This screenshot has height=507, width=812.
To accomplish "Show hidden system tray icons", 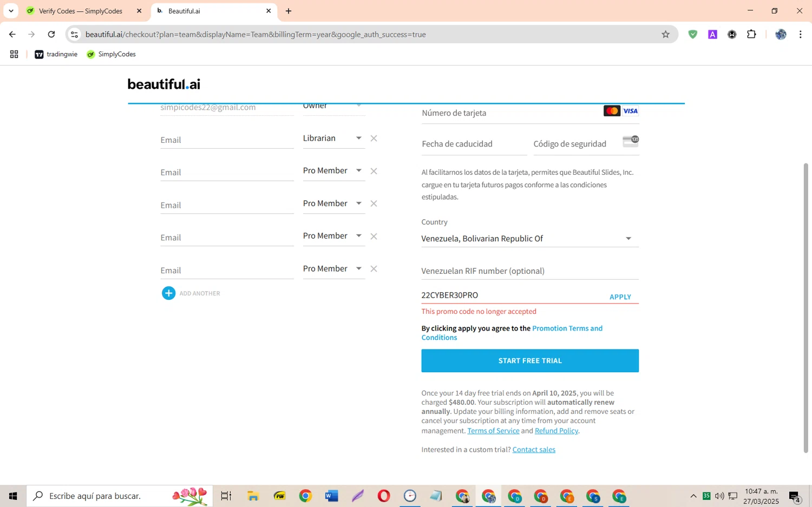I will pyautogui.click(x=693, y=496).
